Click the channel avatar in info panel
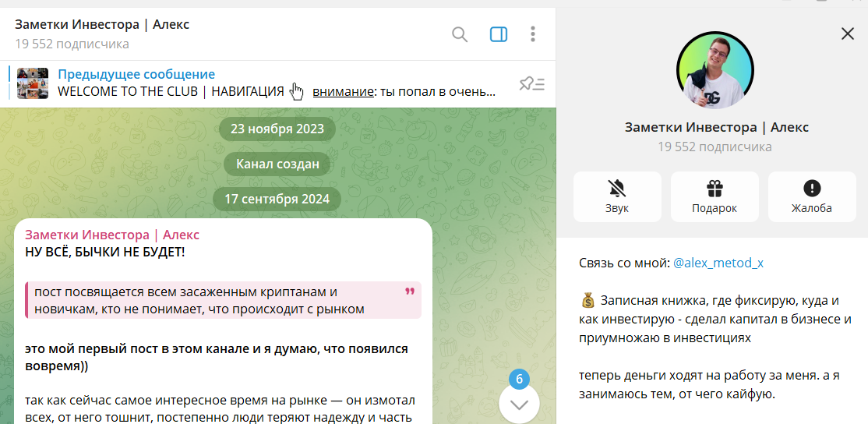 [715, 71]
